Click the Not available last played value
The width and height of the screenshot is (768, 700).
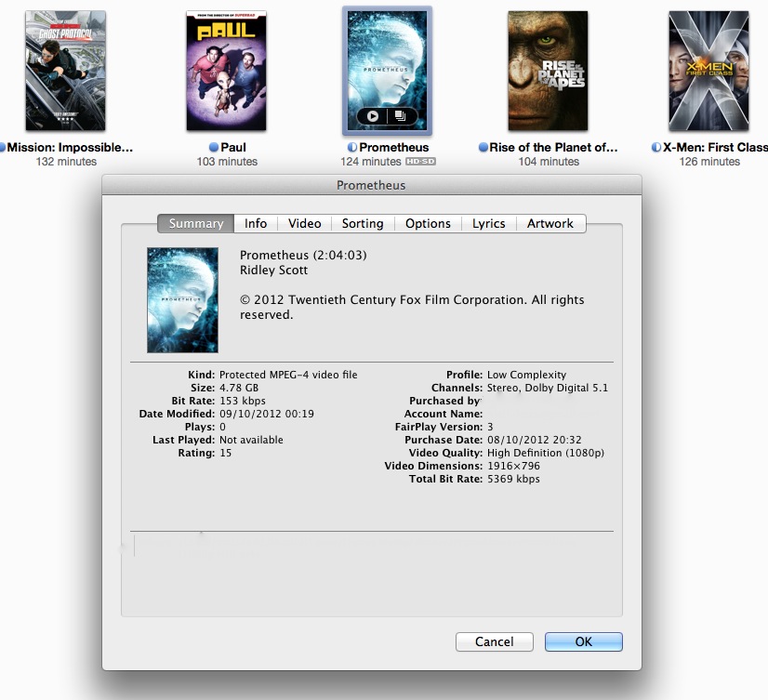coord(251,440)
